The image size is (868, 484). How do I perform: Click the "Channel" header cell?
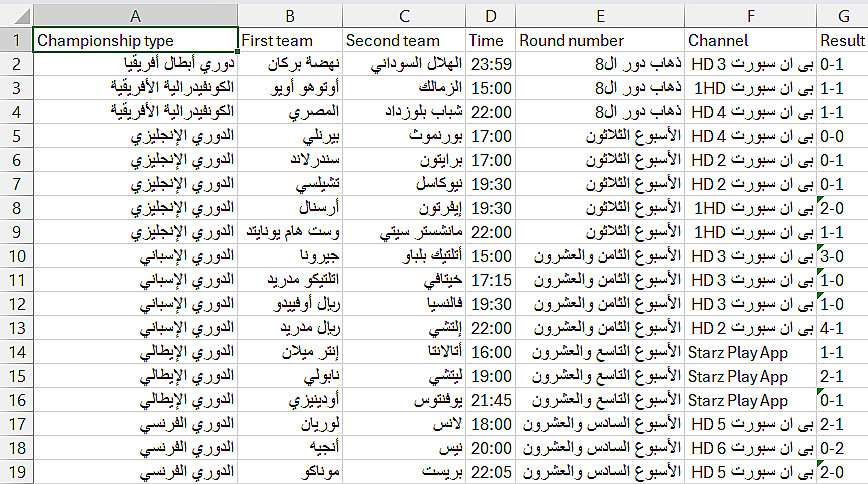[x=749, y=41]
